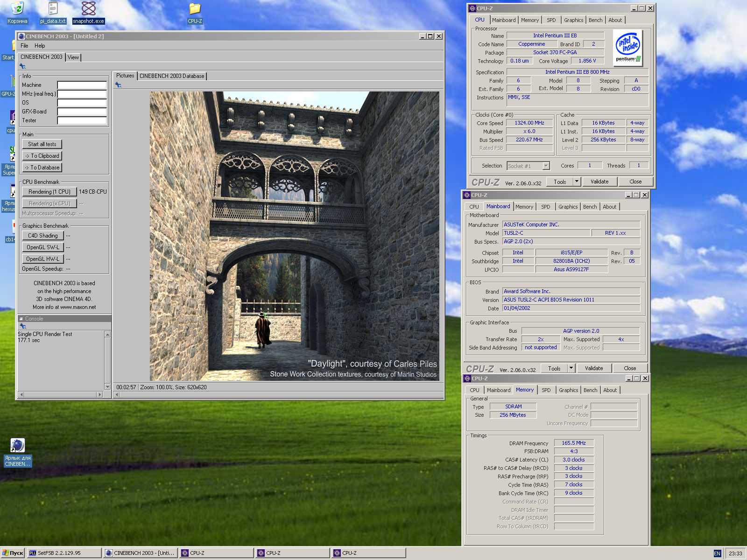Click Validate in the Mainboard window
This screenshot has height=560, width=747.
coord(594,368)
